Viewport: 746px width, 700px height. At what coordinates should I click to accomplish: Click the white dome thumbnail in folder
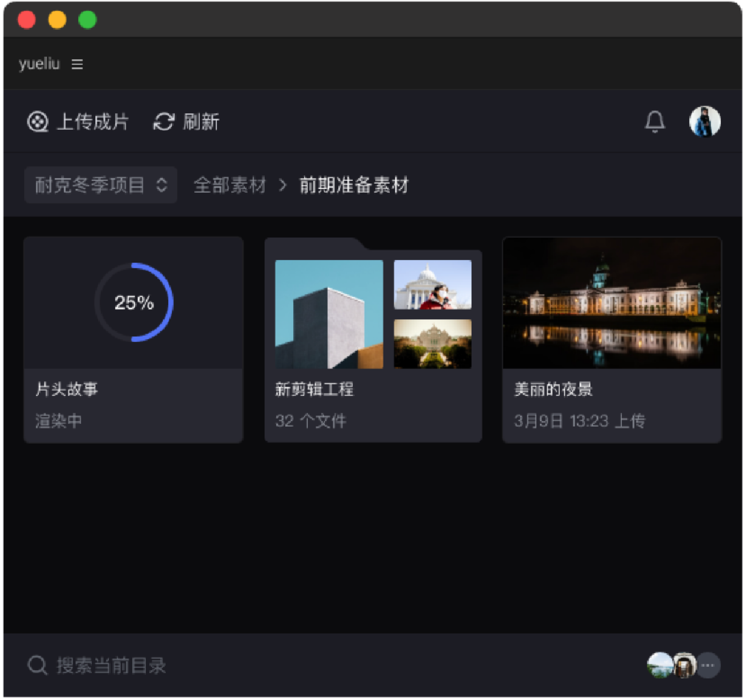(433, 285)
